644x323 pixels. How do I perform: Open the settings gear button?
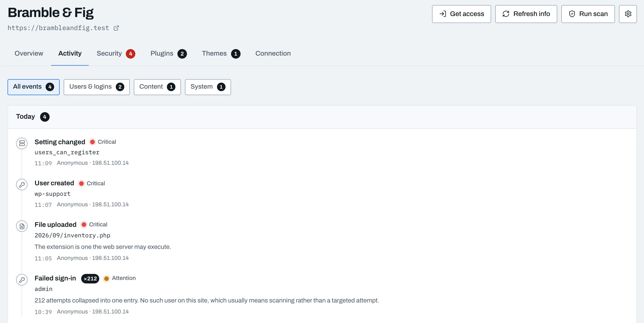pos(628,14)
